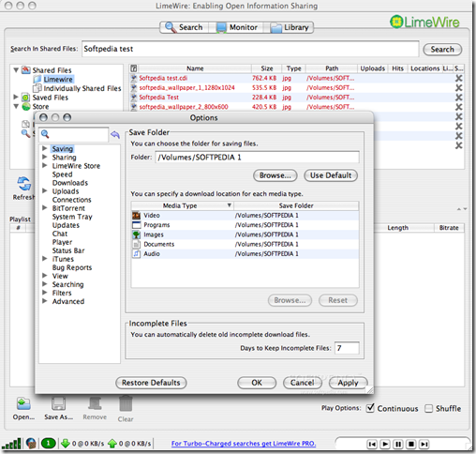Click the magnifier icon in the options search box
The width and height of the screenshot is (476, 454).
coord(45,134)
